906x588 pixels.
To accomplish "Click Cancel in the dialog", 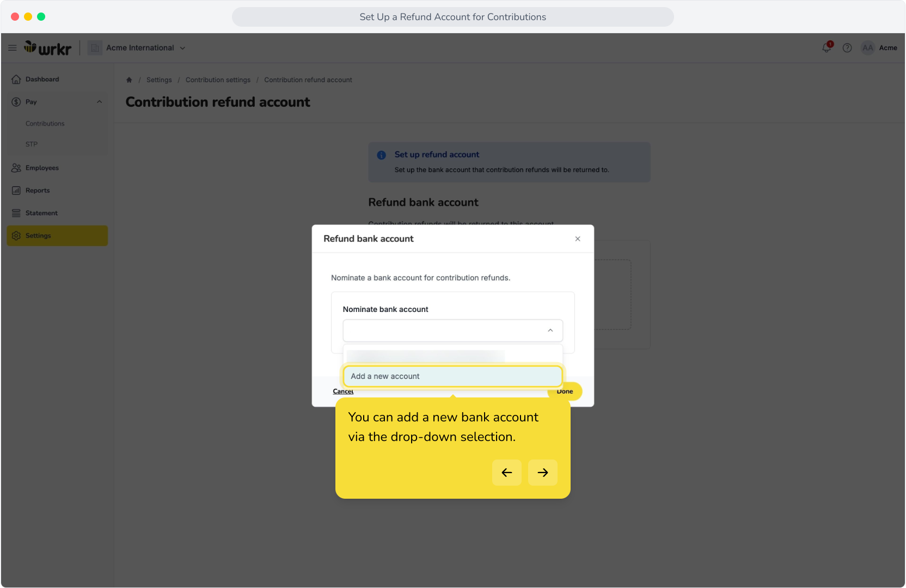I will [343, 391].
